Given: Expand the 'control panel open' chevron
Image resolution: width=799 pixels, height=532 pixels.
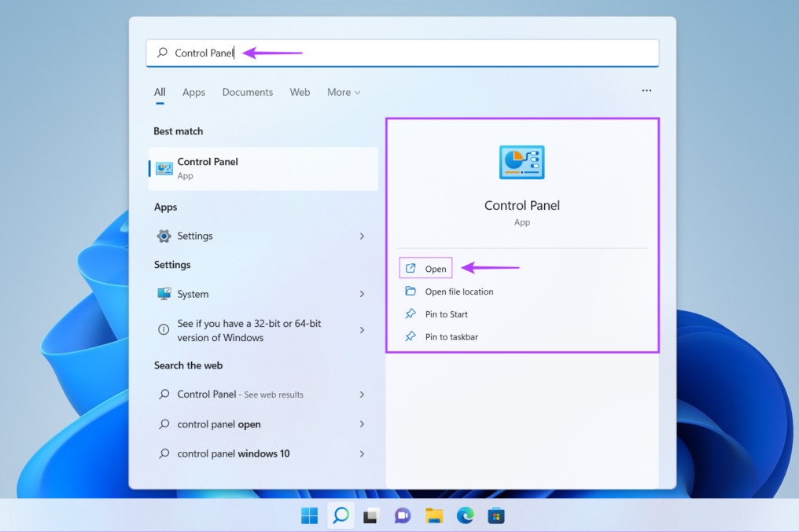Looking at the screenshot, I should (x=362, y=424).
